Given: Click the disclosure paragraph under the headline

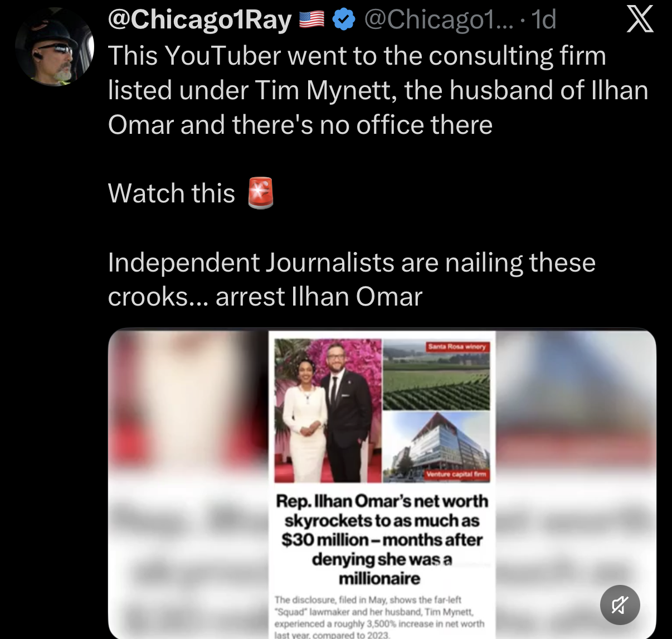Looking at the screenshot, I should pyautogui.click(x=379, y=617).
